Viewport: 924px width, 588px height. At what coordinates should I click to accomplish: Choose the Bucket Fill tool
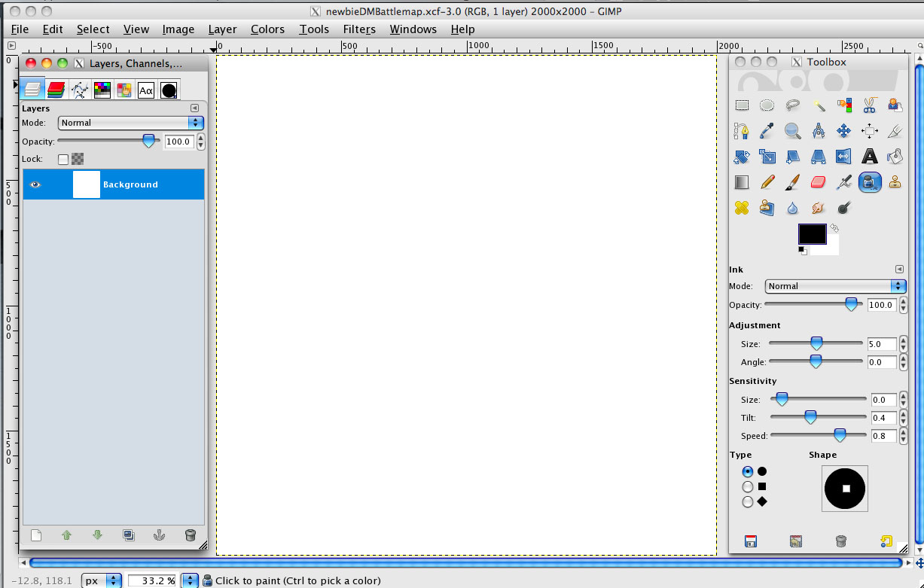click(x=895, y=157)
